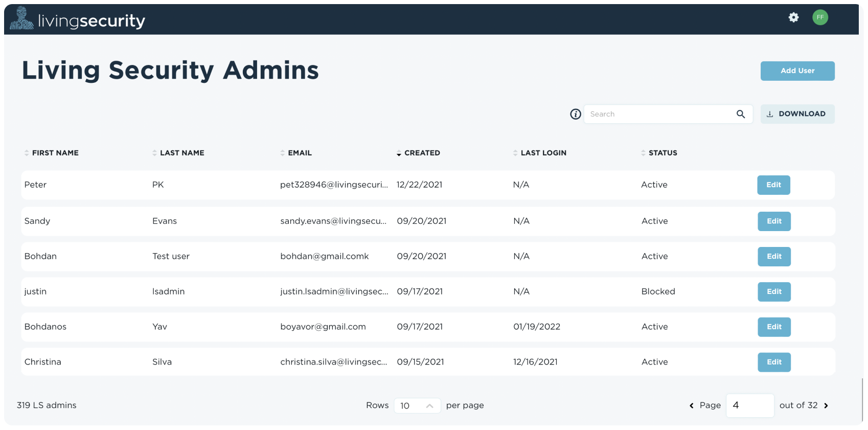Click email christina.silva@livingsec...
This screenshot has height=430, width=868.
(x=334, y=363)
